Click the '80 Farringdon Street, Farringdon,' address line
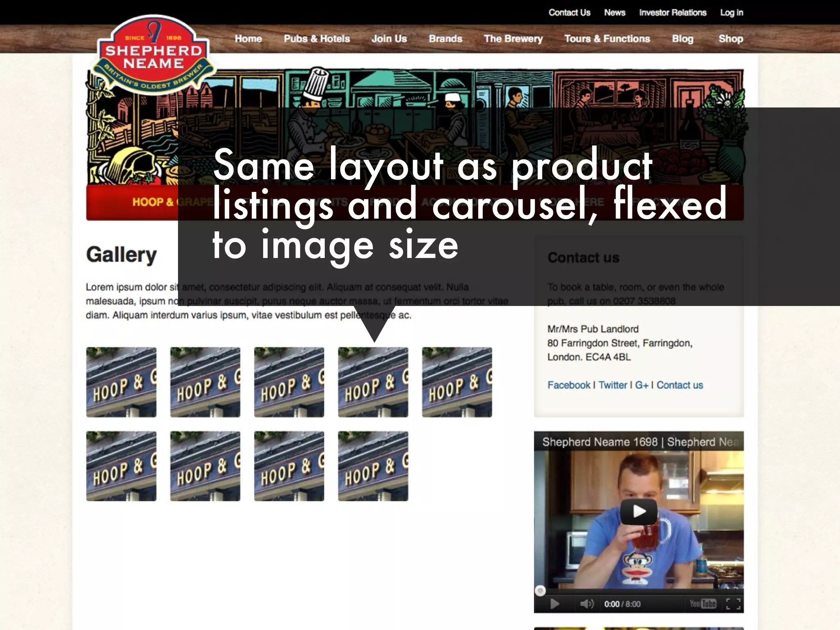 [620, 343]
